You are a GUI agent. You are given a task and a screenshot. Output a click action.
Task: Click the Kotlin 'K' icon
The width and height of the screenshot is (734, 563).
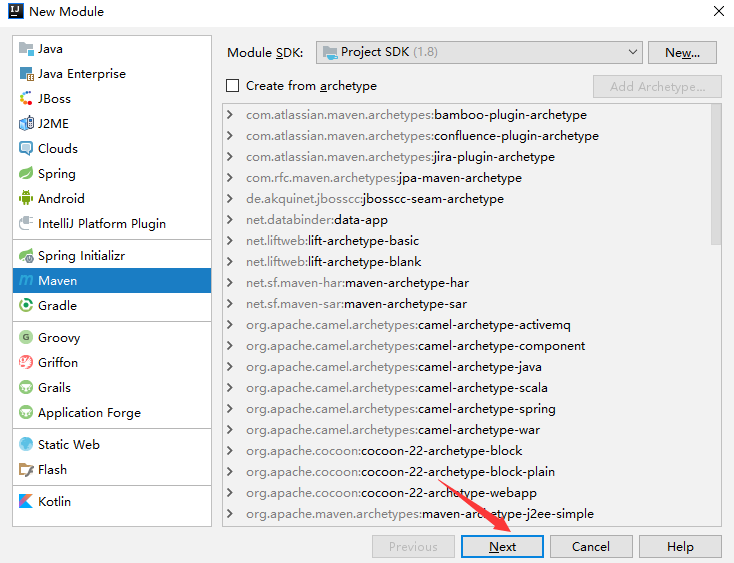pyautogui.click(x=26, y=501)
